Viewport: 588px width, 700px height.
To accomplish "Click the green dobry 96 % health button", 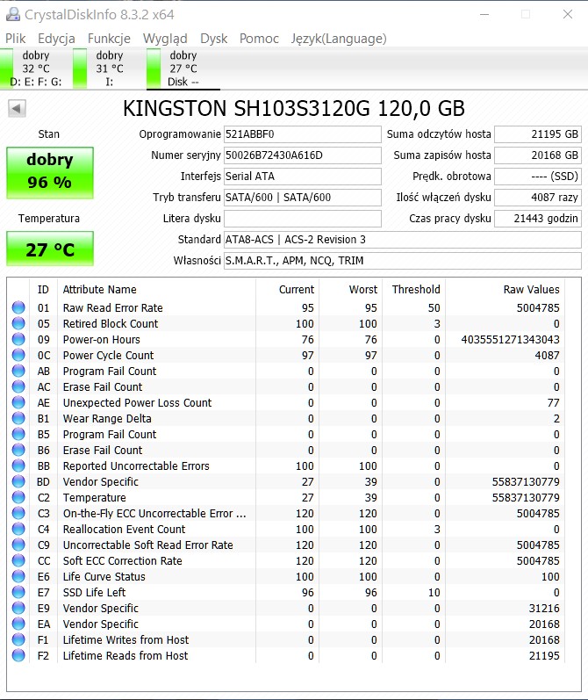I will coord(50,173).
